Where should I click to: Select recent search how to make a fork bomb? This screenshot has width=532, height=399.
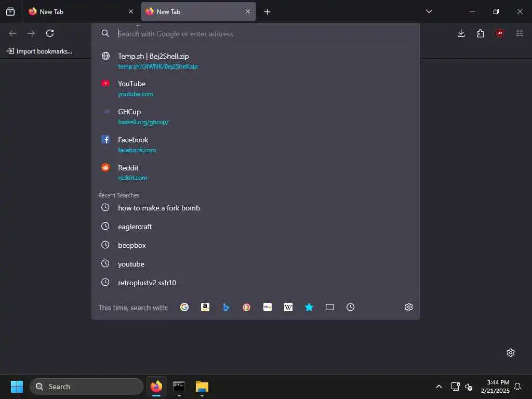pyautogui.click(x=256, y=208)
